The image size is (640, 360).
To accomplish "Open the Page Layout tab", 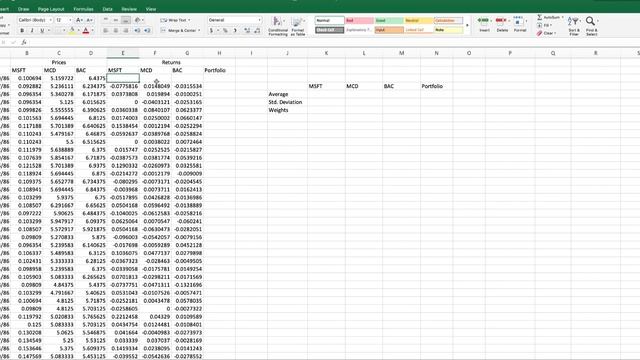I will coord(51,9).
